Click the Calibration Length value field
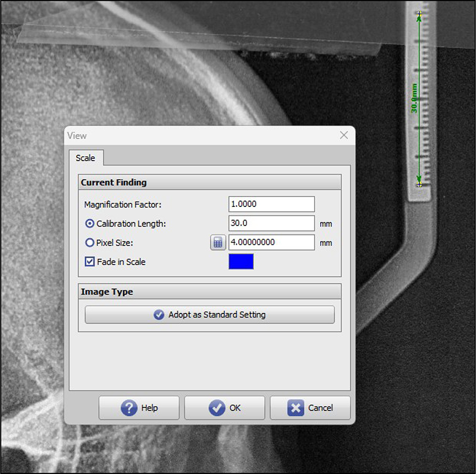Screen dimensions: 476x474 click(x=271, y=223)
